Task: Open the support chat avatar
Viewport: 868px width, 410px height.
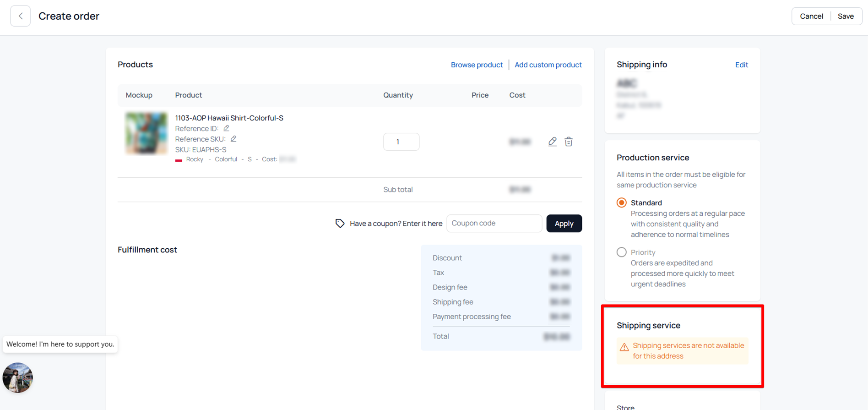Action: (18, 378)
